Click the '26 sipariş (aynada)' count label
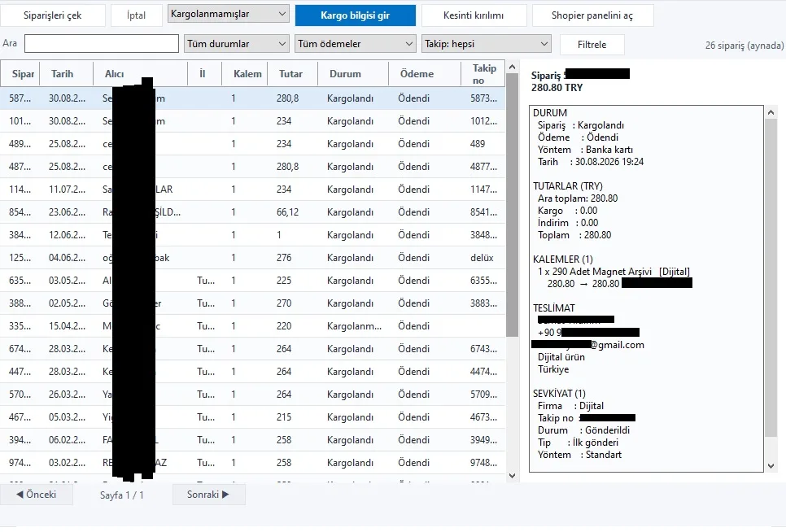The image size is (786, 532). click(745, 45)
